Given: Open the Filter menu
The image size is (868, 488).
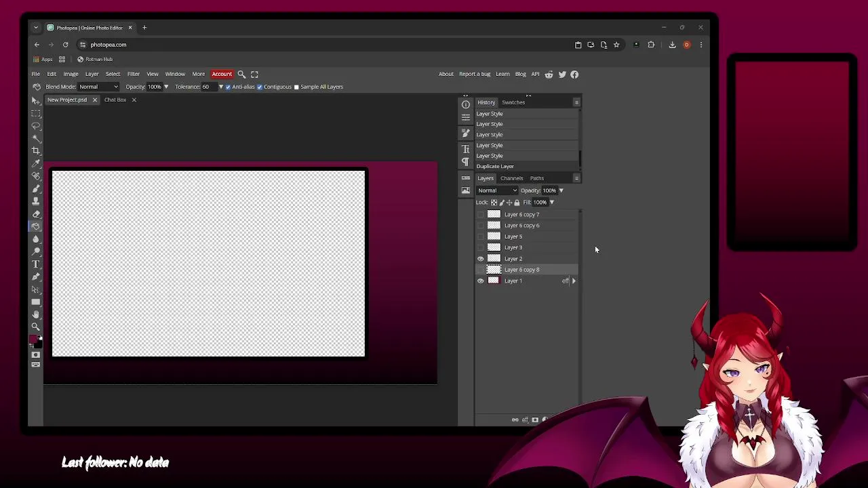Looking at the screenshot, I should (134, 74).
